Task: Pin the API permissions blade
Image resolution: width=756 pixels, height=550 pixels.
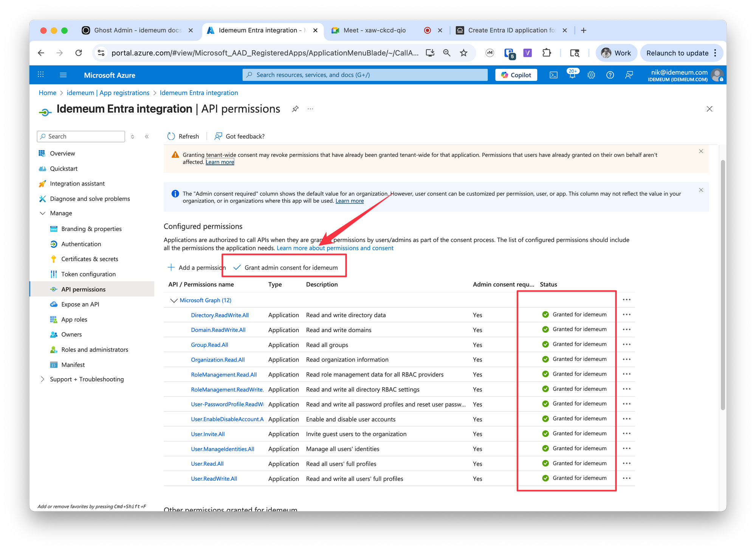Action: coord(295,109)
